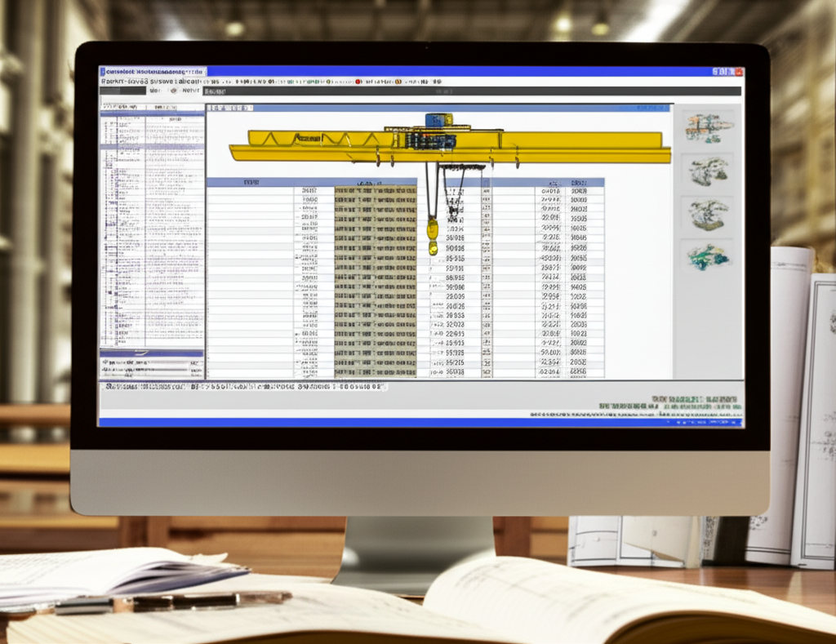Viewport: 836px width, 644px height.
Task: Select the fourth model thumbnail in the right panel
Action: 708,257
